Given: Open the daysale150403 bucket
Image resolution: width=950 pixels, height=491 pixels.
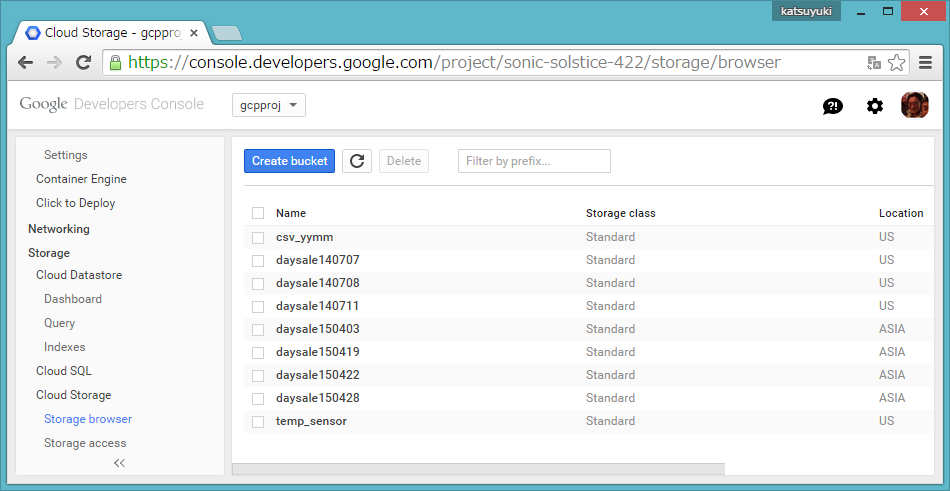Looking at the screenshot, I should tap(317, 329).
